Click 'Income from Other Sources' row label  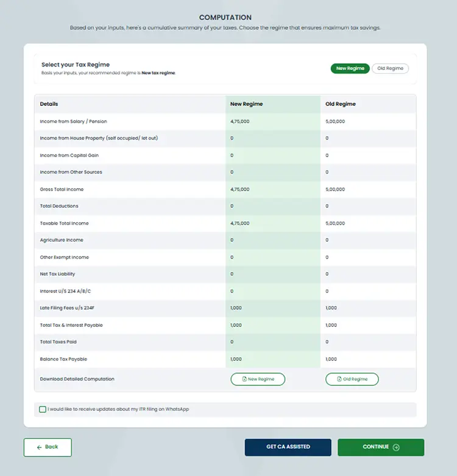coord(71,172)
